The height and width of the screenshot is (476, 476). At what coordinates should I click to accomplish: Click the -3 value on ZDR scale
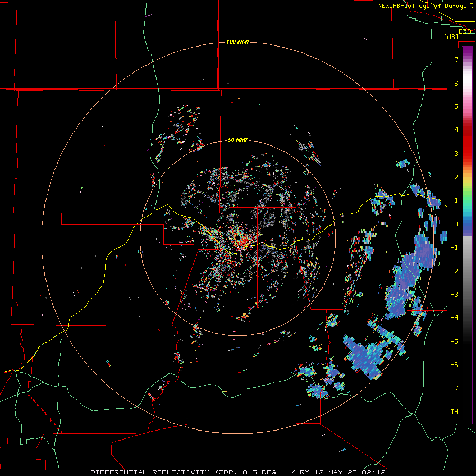[454, 295]
